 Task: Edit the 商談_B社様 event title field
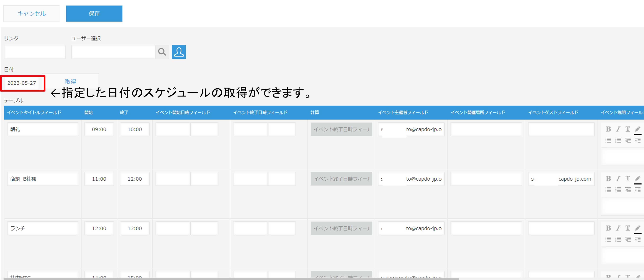43,179
